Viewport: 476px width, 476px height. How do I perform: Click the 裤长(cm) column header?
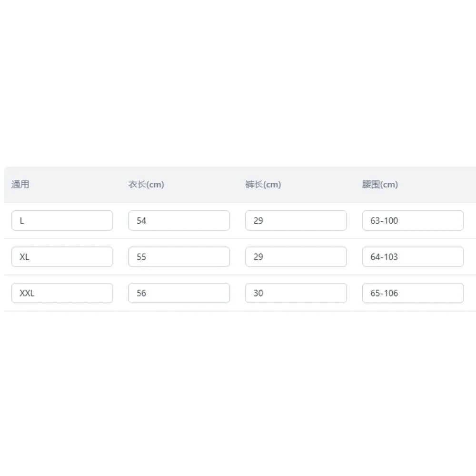263,185
